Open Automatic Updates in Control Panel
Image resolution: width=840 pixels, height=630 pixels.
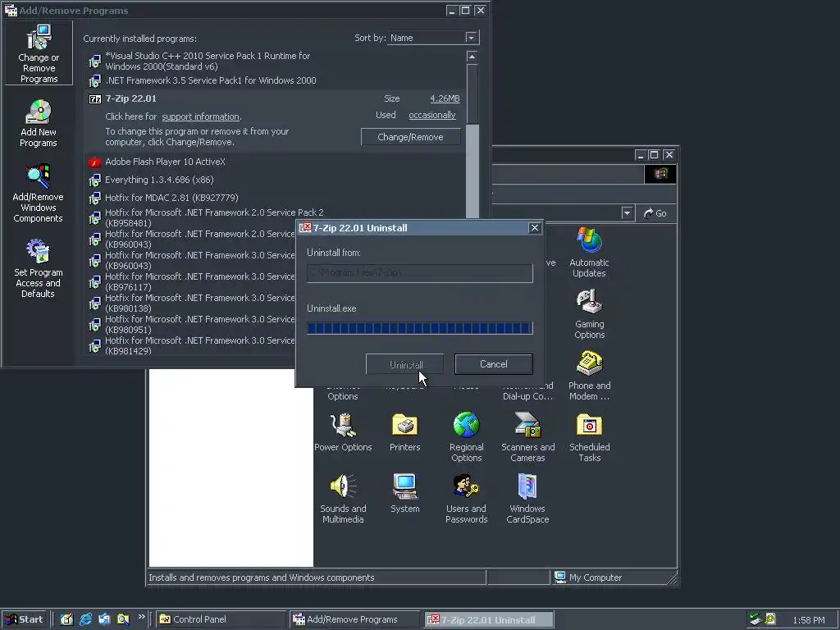click(x=589, y=252)
